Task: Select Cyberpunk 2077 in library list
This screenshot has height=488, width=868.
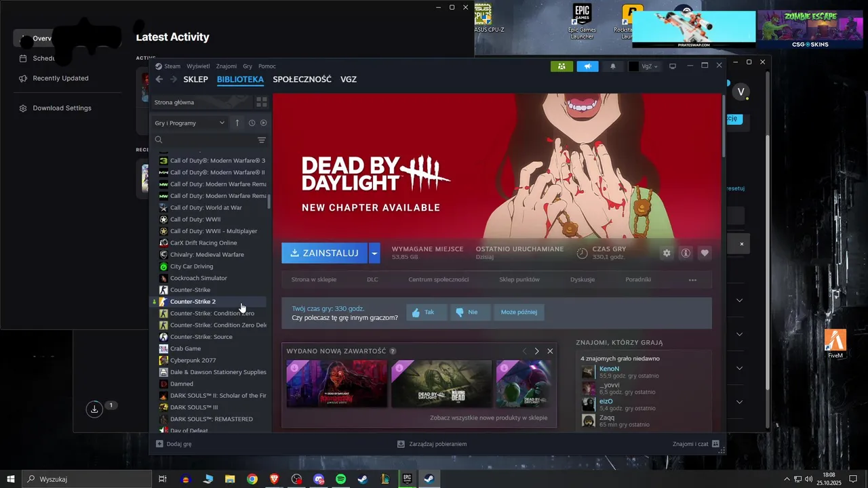Action: tap(193, 361)
